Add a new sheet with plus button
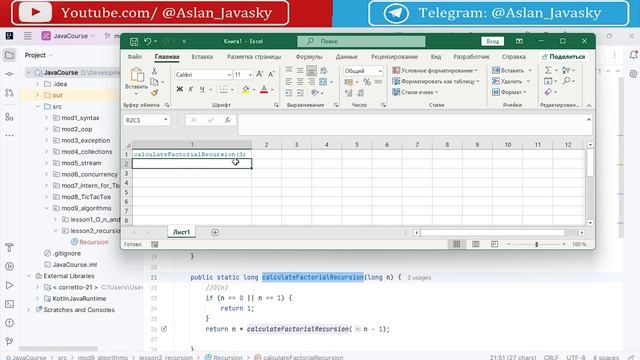Image resolution: width=640 pixels, height=360 pixels. pyautogui.click(x=215, y=232)
